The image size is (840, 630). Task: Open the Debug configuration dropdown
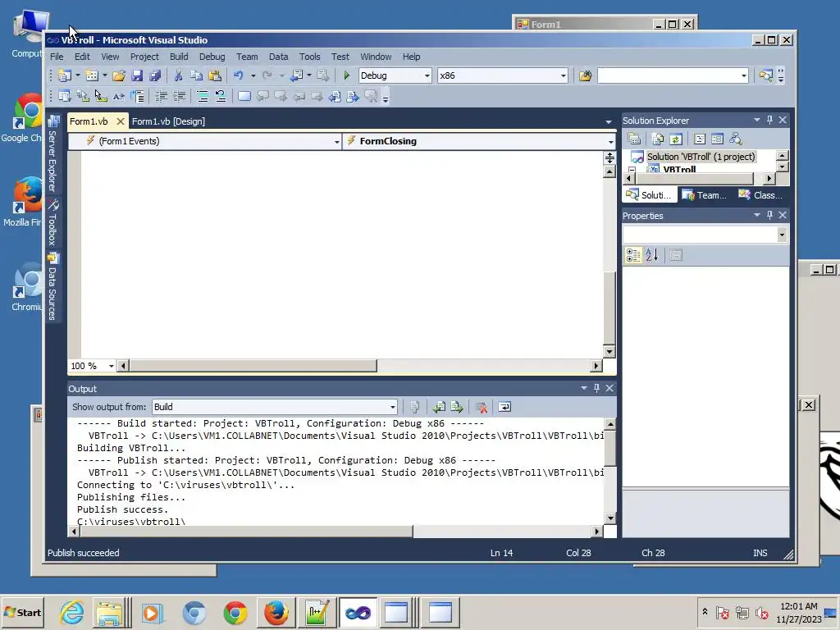tap(427, 75)
